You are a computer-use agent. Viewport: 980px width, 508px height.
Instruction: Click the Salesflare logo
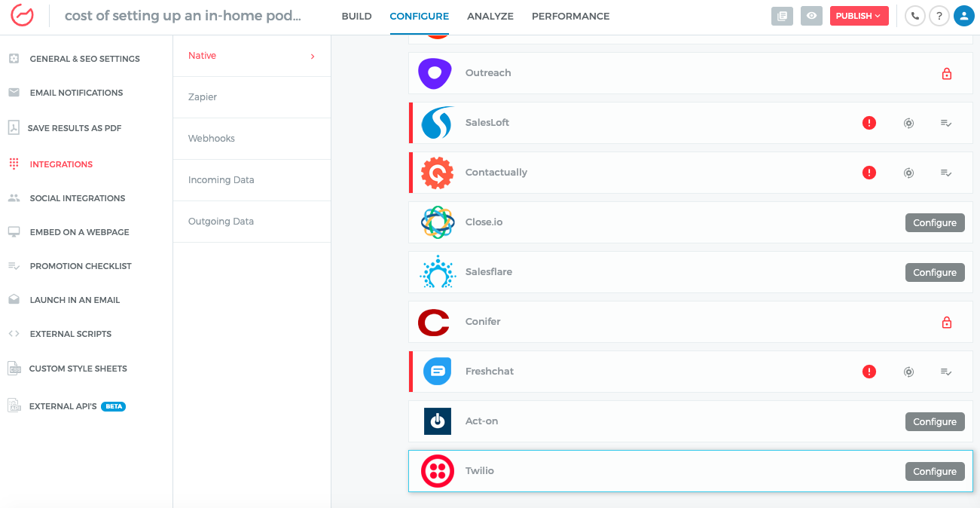(x=437, y=272)
